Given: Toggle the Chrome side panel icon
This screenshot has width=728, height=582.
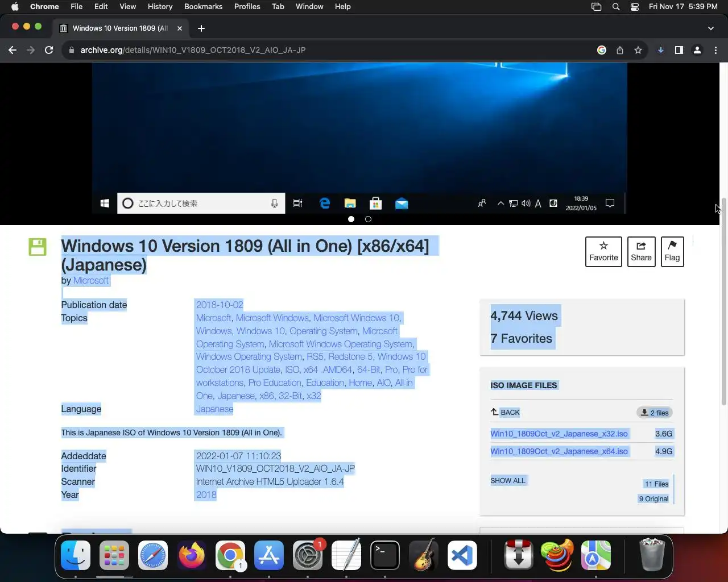Looking at the screenshot, I should (679, 50).
